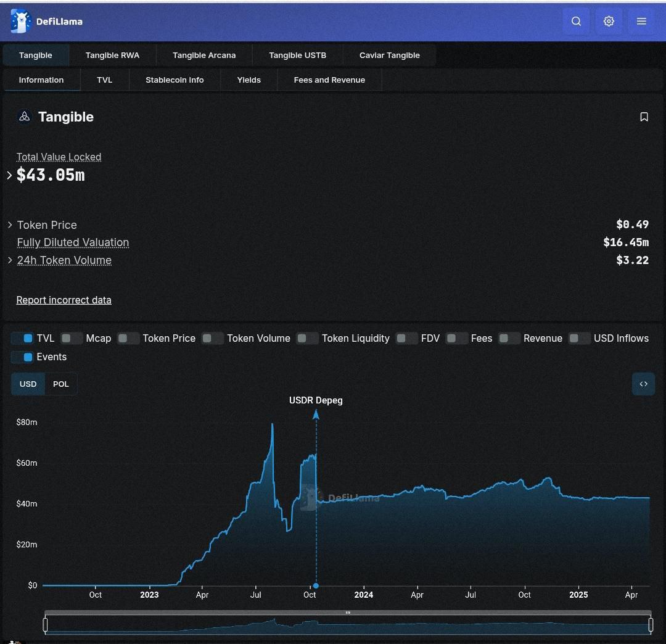The height and width of the screenshot is (644, 666).
Task: Open the TVL section tab
Action: (104, 80)
